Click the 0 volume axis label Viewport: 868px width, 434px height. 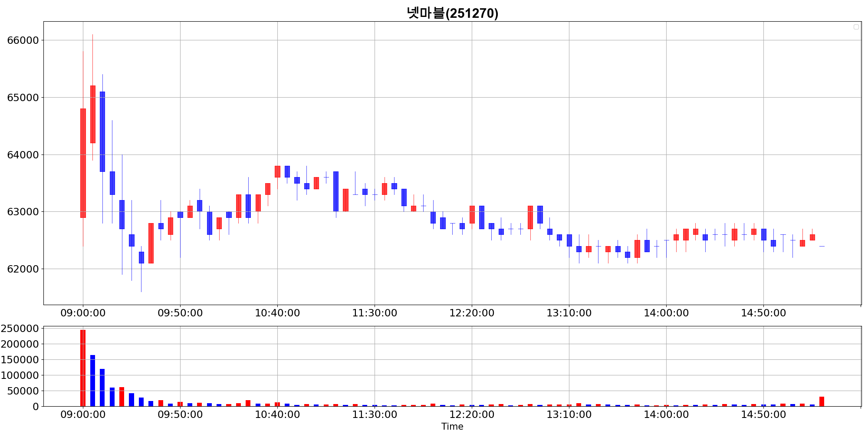[x=36, y=407]
